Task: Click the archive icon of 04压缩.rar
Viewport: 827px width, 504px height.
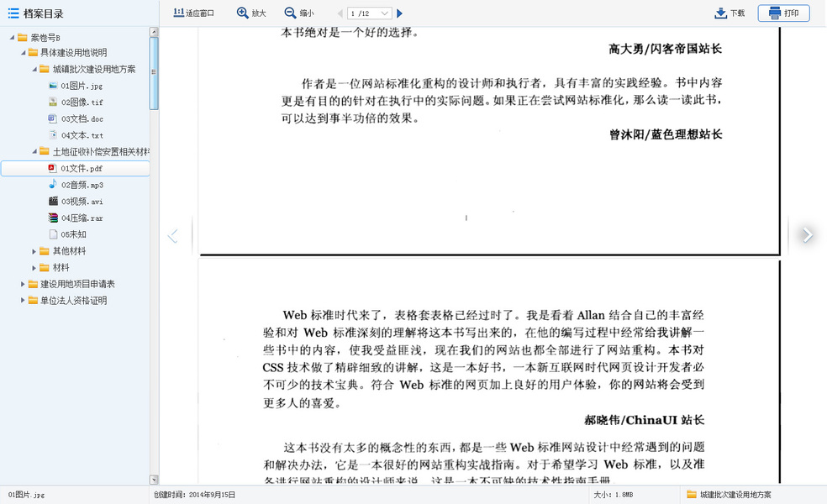Action: tap(53, 218)
